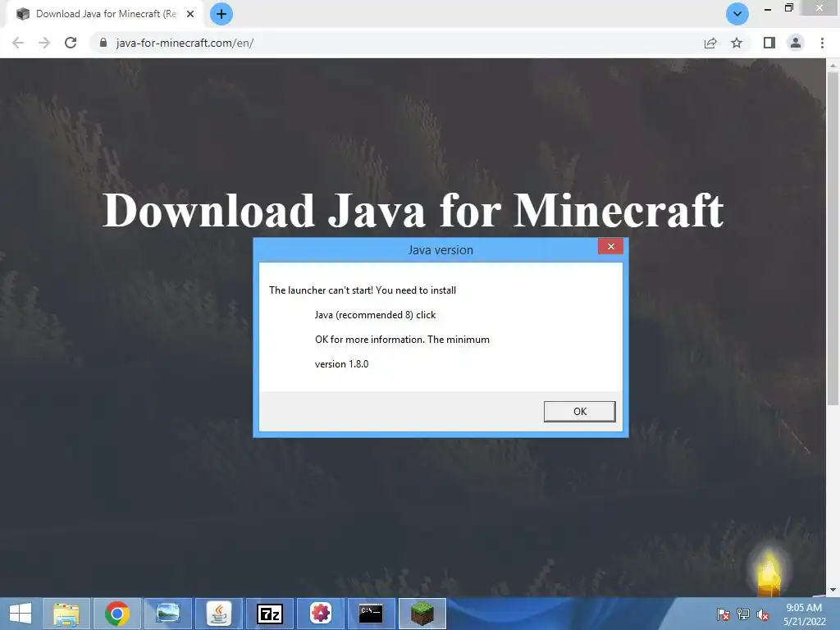
Task: Open 7-Zip from the taskbar
Action: tap(269, 614)
